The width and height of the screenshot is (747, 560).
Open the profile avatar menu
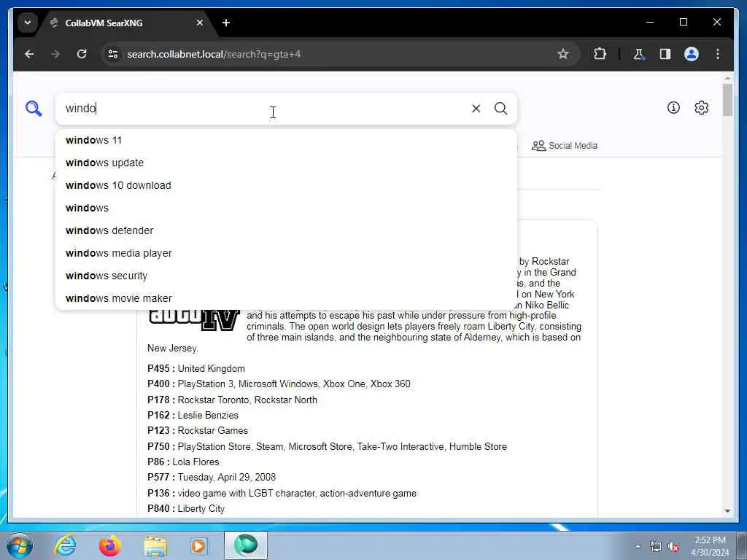(x=692, y=54)
